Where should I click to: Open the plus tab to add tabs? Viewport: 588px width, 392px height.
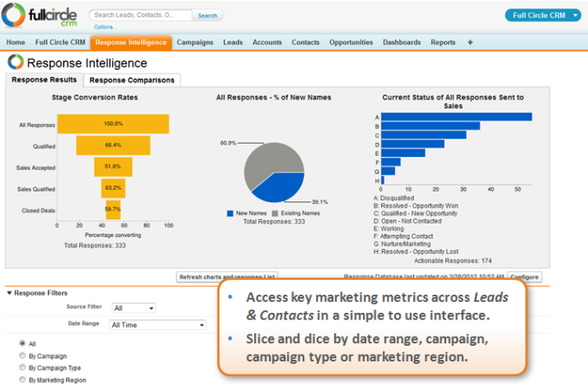click(x=470, y=42)
